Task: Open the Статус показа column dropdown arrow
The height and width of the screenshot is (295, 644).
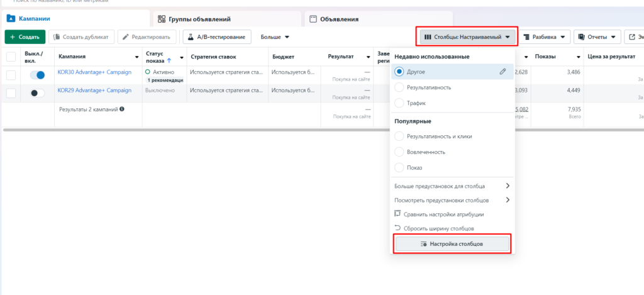Action: pyautogui.click(x=182, y=57)
